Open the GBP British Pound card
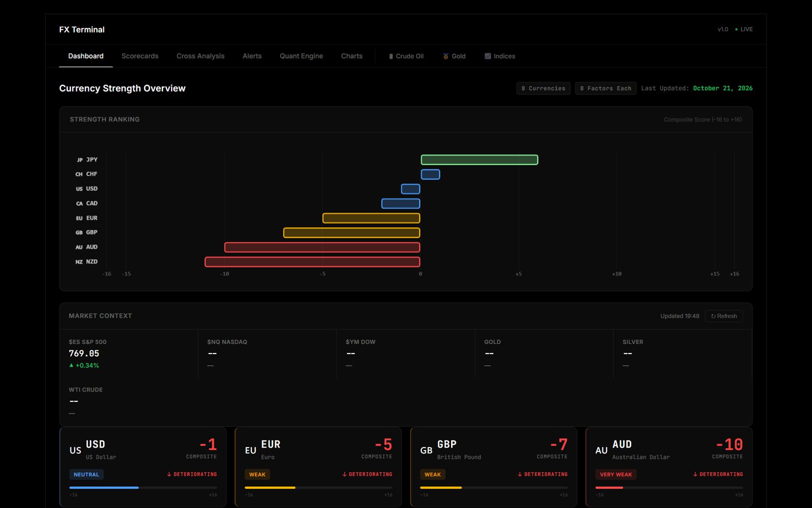 click(494, 467)
